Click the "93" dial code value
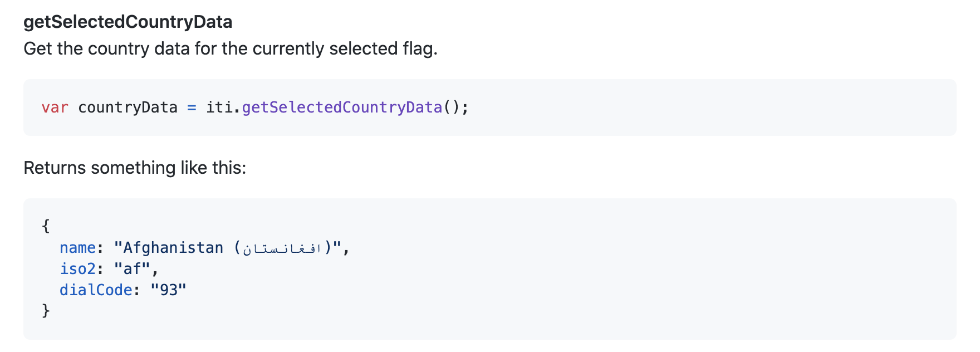Screen dimensions: 980x352 pyautogui.click(x=169, y=290)
